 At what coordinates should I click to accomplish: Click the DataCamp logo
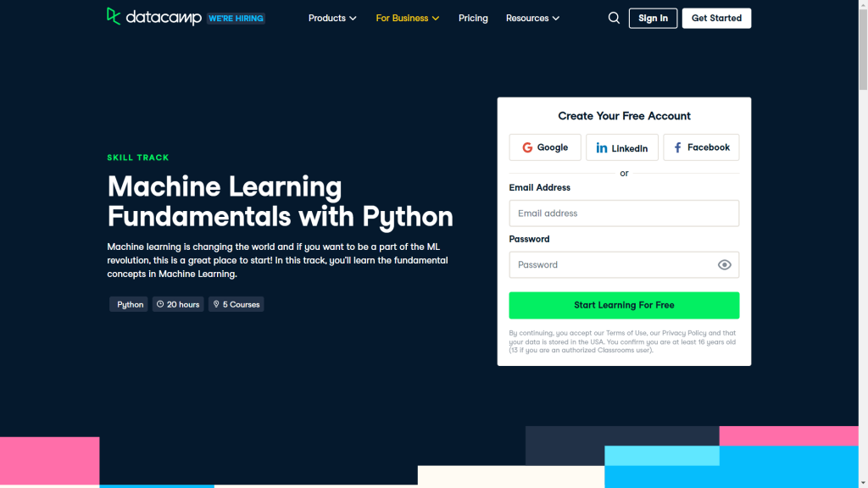[x=154, y=17]
